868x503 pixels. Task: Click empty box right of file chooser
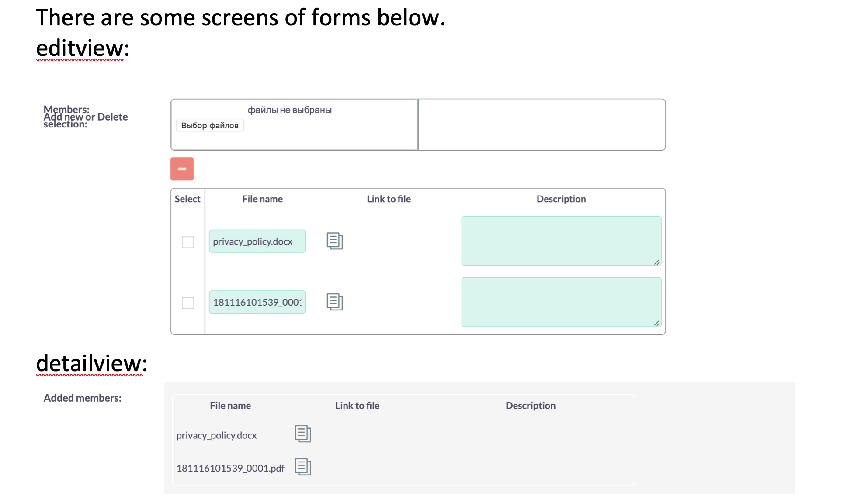[542, 125]
